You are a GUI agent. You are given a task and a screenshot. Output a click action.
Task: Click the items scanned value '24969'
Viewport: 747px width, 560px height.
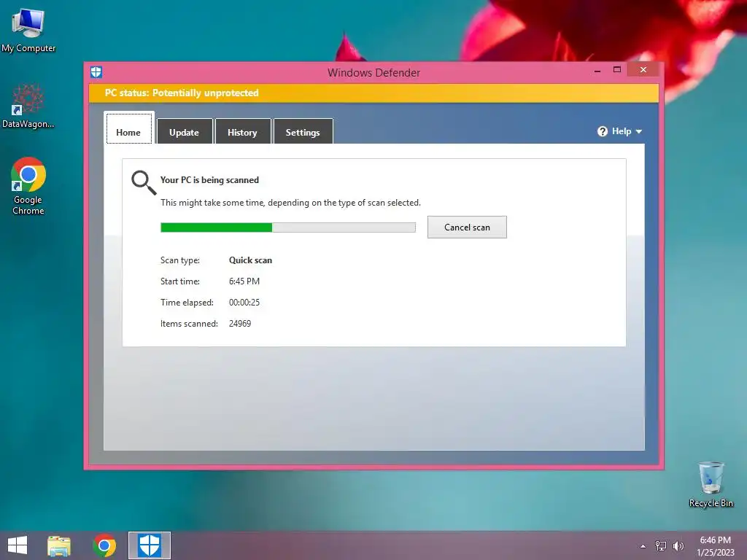click(240, 323)
